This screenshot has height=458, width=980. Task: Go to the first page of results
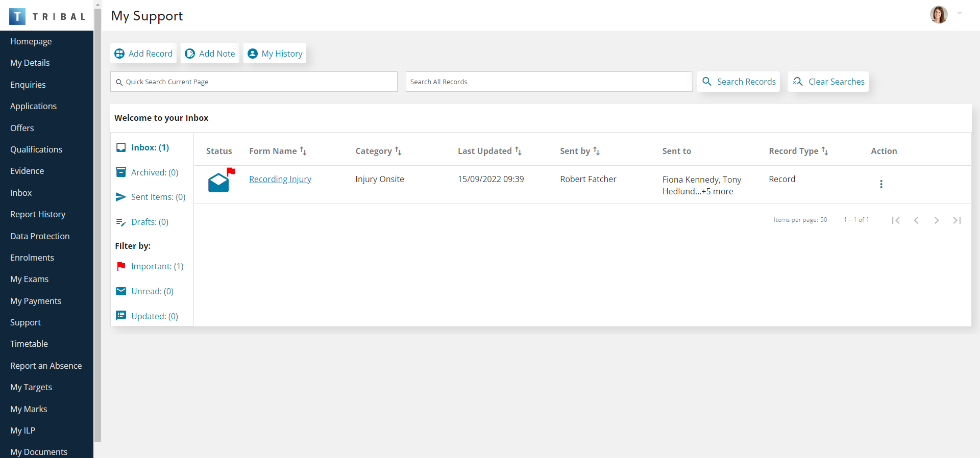pos(896,220)
